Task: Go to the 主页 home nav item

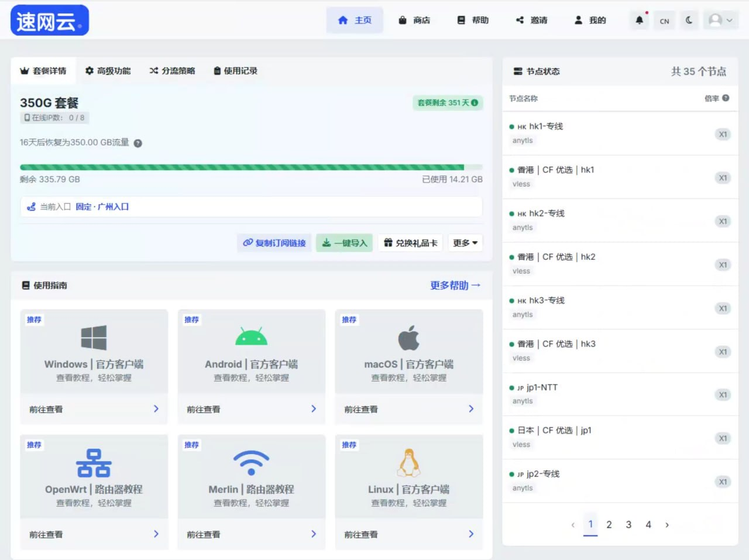Action: (x=355, y=20)
